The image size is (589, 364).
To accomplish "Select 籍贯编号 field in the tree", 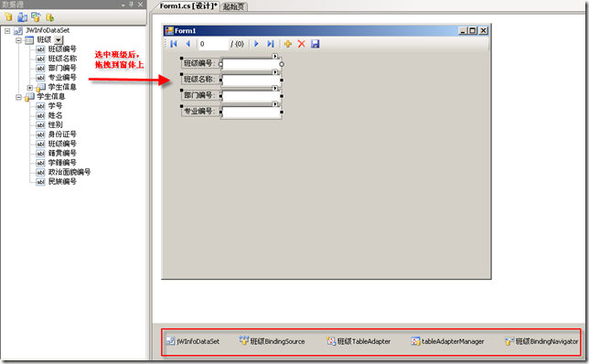I will (62, 154).
